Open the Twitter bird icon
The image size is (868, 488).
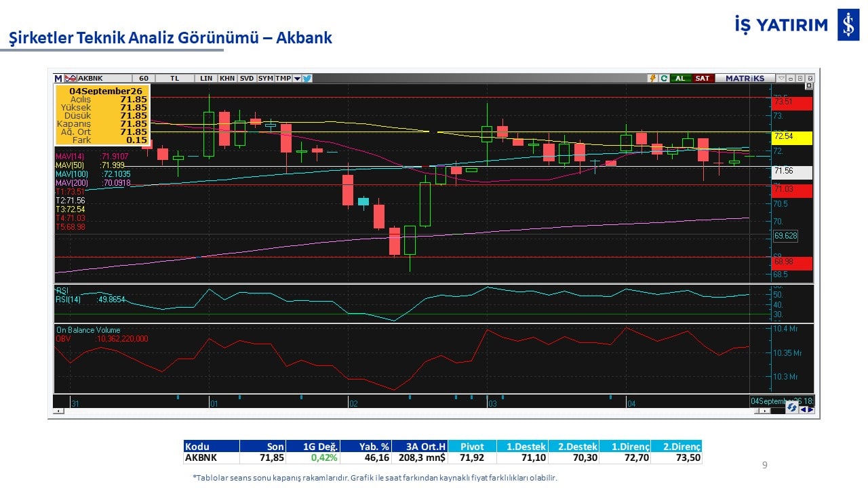point(307,79)
